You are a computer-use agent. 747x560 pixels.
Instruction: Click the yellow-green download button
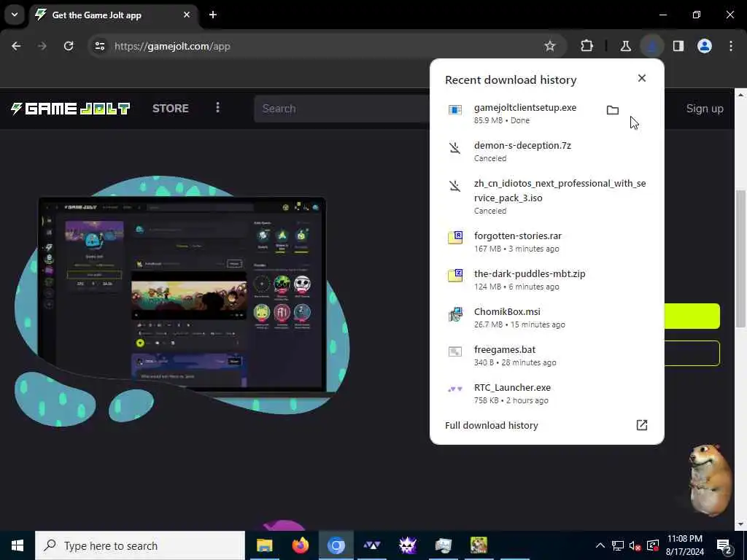pyautogui.click(x=692, y=316)
